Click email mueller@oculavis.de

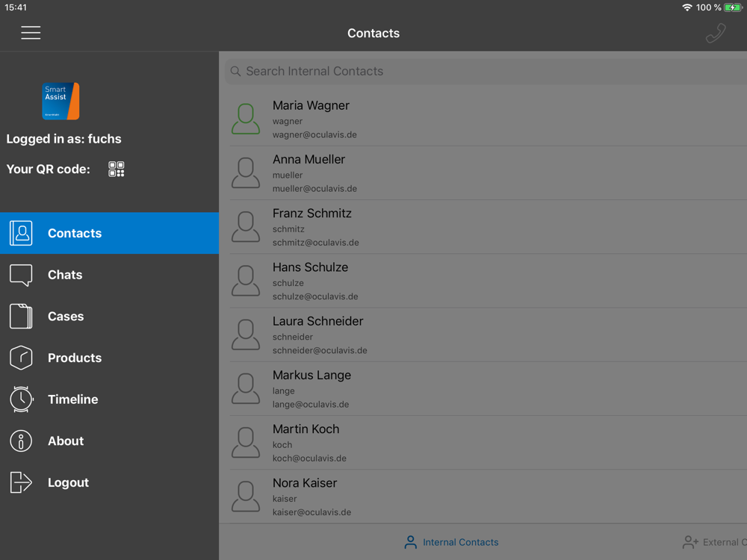pyautogui.click(x=314, y=189)
